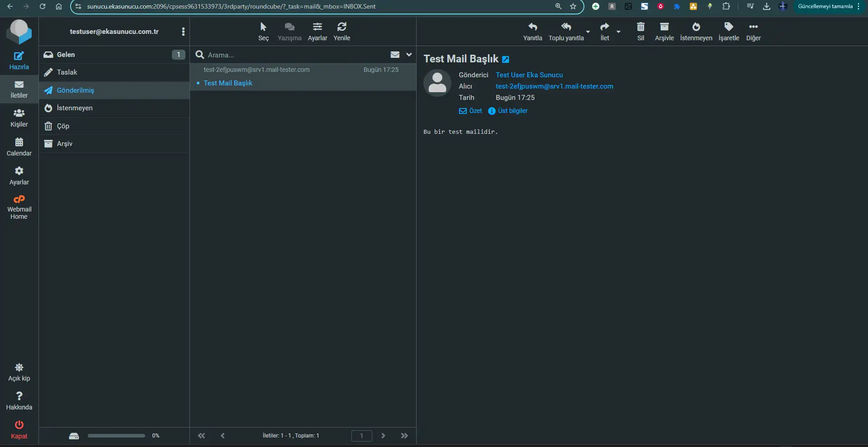Image resolution: width=868 pixels, height=447 pixels.
Task: Click Güncellemeyi tamamla update button
Action: (x=825, y=6)
